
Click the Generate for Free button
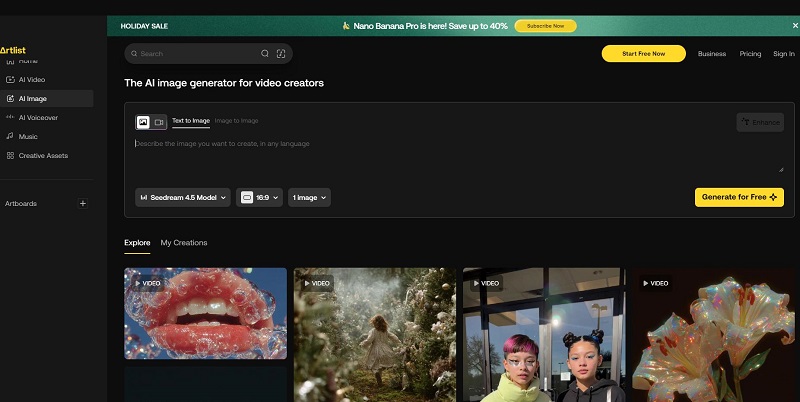pyautogui.click(x=739, y=197)
